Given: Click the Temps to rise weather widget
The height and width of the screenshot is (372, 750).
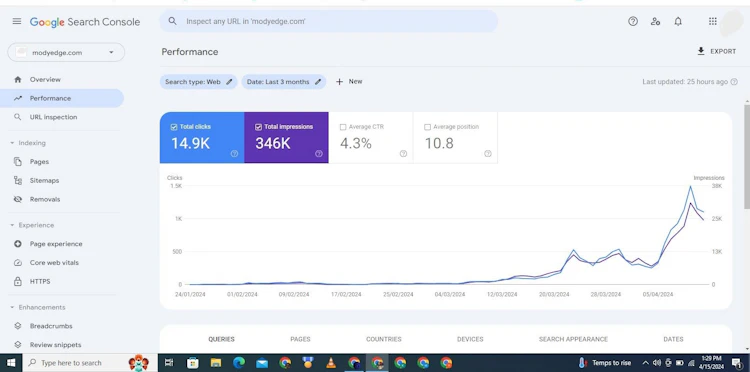Looking at the screenshot, I should click(x=605, y=363).
